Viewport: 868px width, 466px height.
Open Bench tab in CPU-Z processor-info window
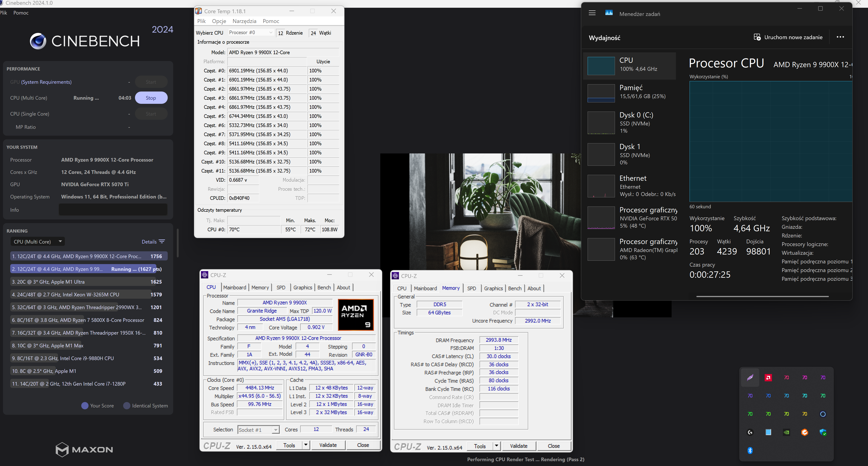[x=324, y=287]
